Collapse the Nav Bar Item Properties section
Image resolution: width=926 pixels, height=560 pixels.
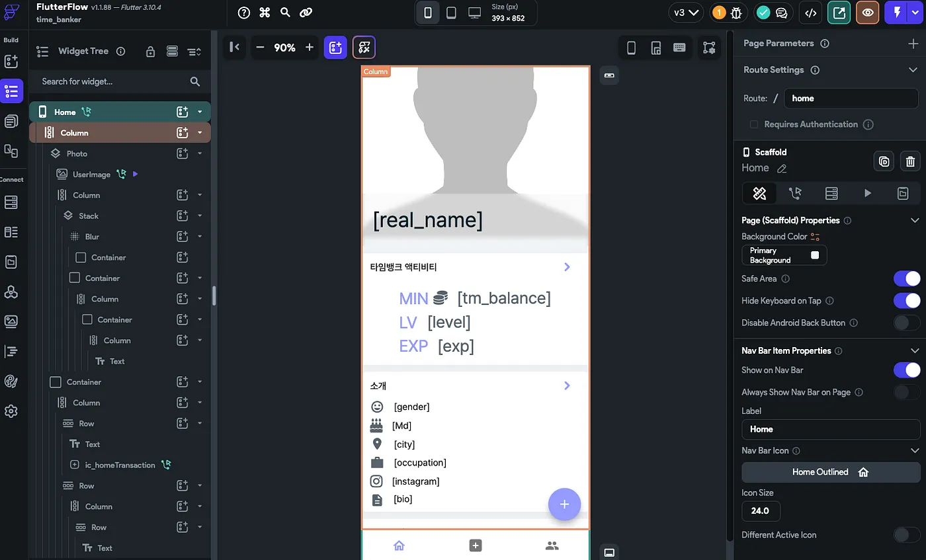tap(915, 350)
